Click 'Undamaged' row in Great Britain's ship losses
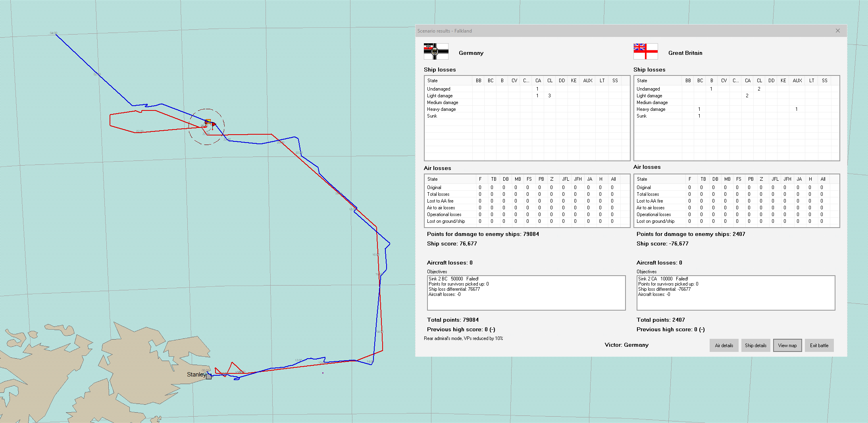Image resolution: width=868 pixels, height=423 pixels. [x=737, y=89]
